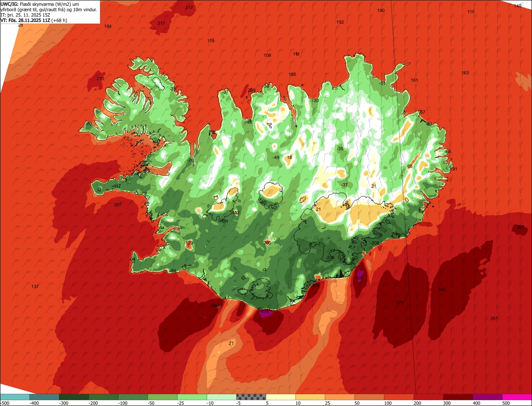Click the '190' value at the top of map
532x406 pixels.
pyautogui.click(x=381, y=10)
